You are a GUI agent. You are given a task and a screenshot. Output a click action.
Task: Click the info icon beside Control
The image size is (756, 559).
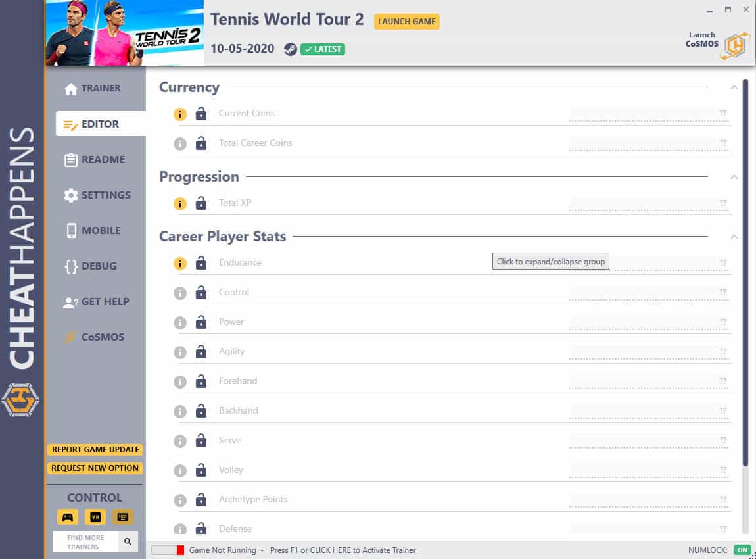(x=180, y=293)
